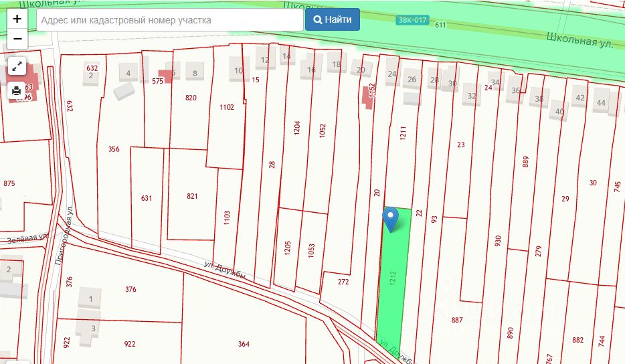Select parcel labeled 882
The height and width of the screenshot is (364, 625).
pos(578,340)
